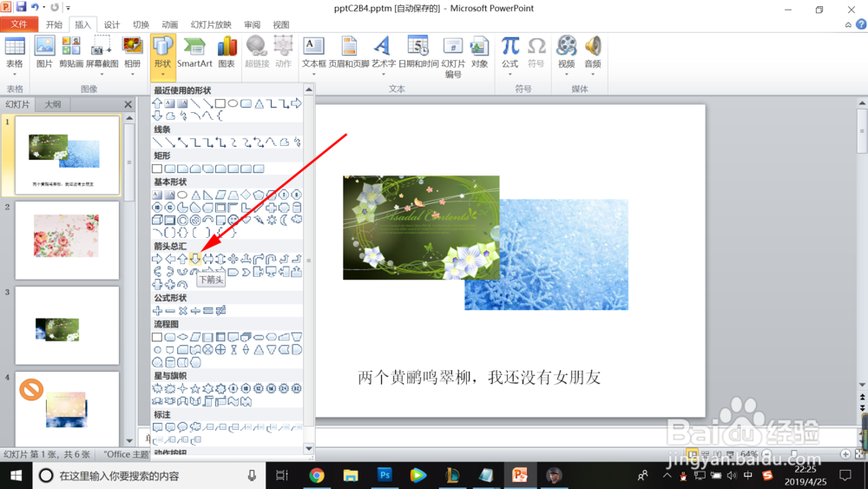Click the Save icon in quick access toolbar
This screenshot has width=868, height=489.
click(x=21, y=7)
